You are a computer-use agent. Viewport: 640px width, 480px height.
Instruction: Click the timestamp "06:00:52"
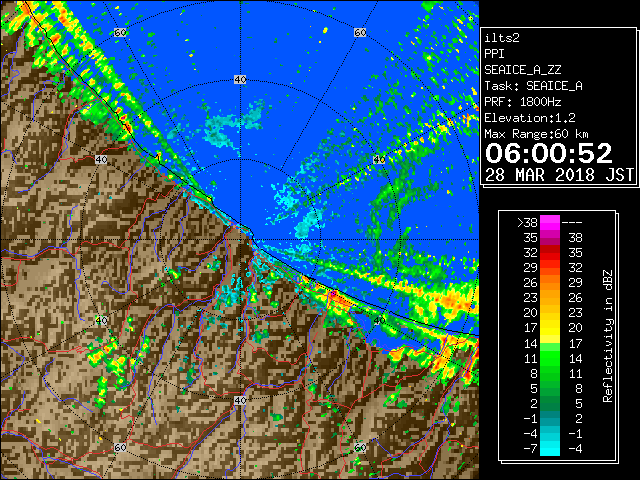(x=549, y=153)
